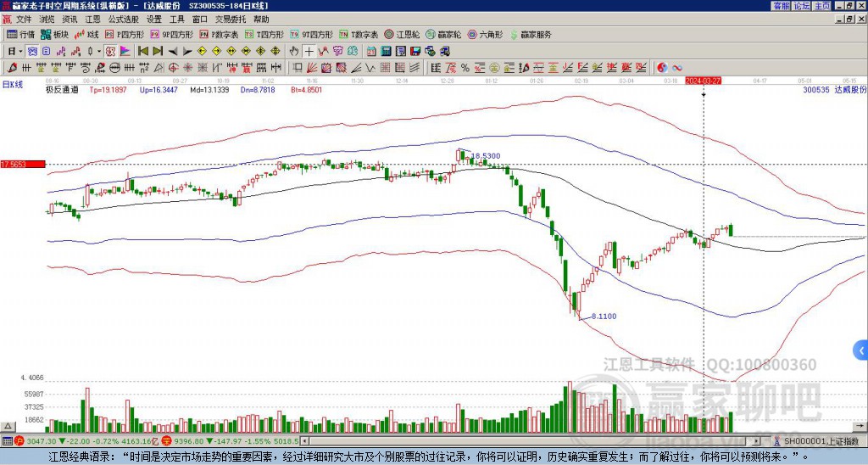Screen dimensions: 868x465
Task: Open the calendar 21 icon
Action: 371,52
